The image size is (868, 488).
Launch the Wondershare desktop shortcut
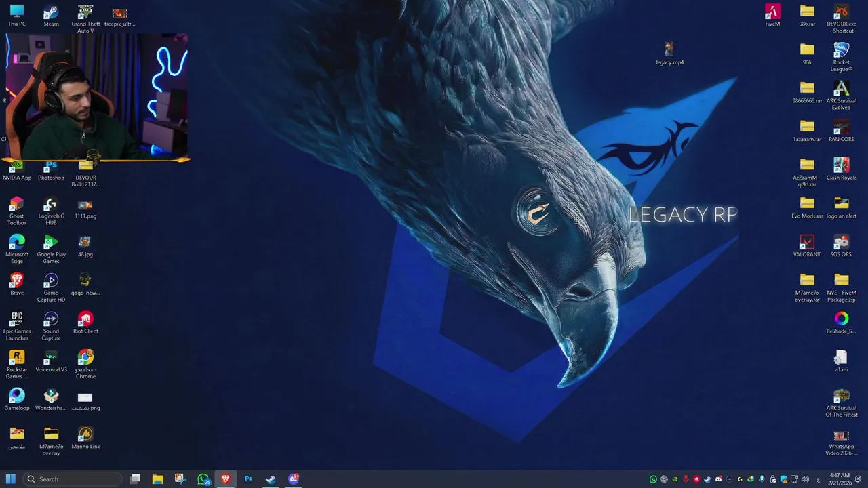(x=51, y=401)
